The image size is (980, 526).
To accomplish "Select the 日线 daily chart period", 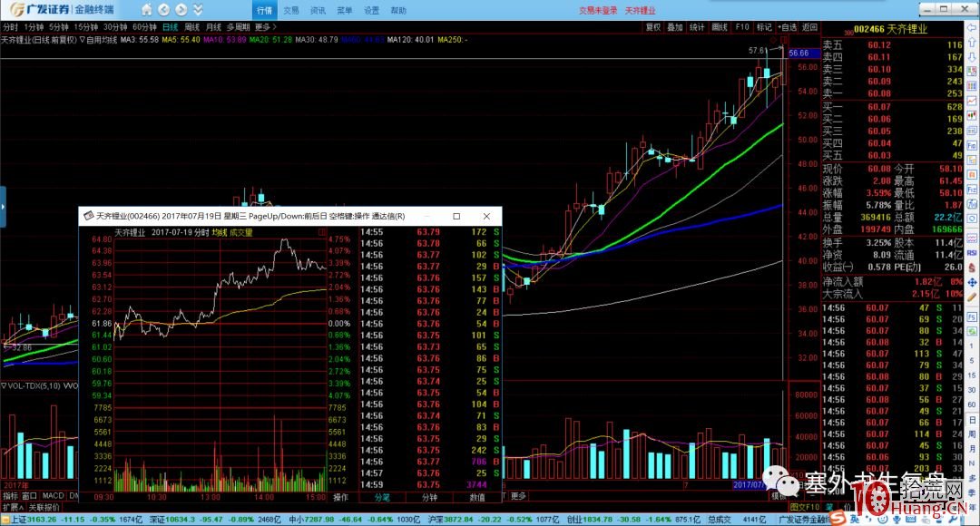I will [171, 27].
